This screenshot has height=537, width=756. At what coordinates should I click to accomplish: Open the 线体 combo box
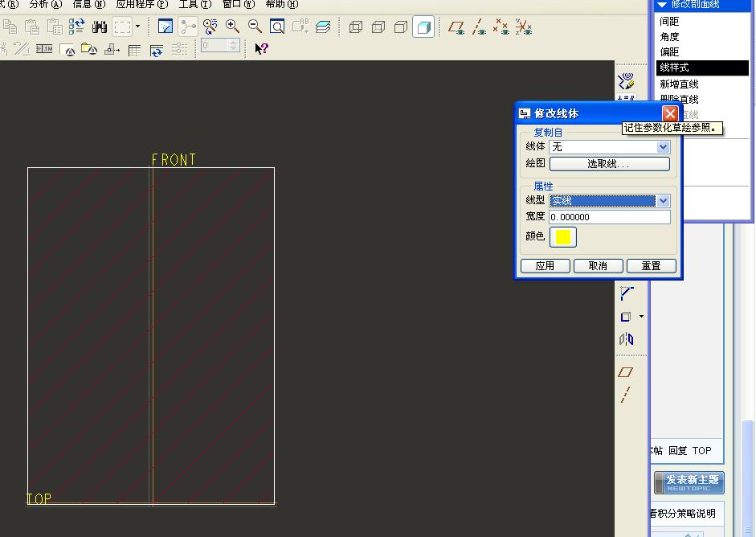pos(610,146)
